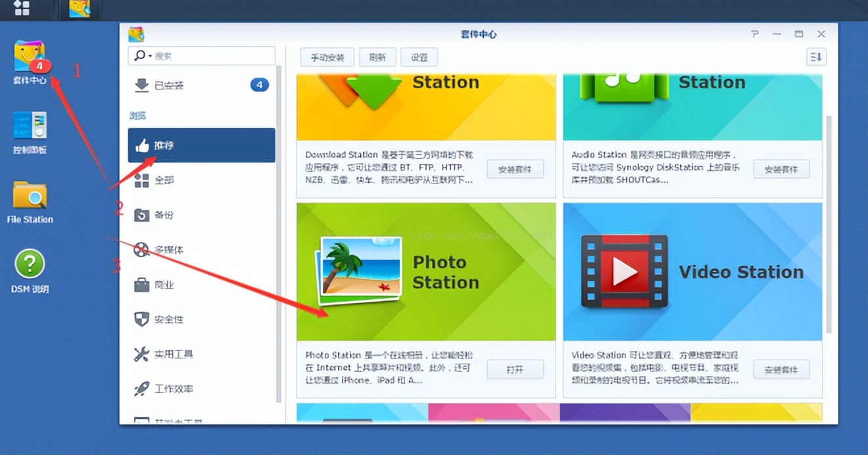Switch to the 推荐 (Recommended) category
This screenshot has width=868, height=455.
tap(163, 145)
